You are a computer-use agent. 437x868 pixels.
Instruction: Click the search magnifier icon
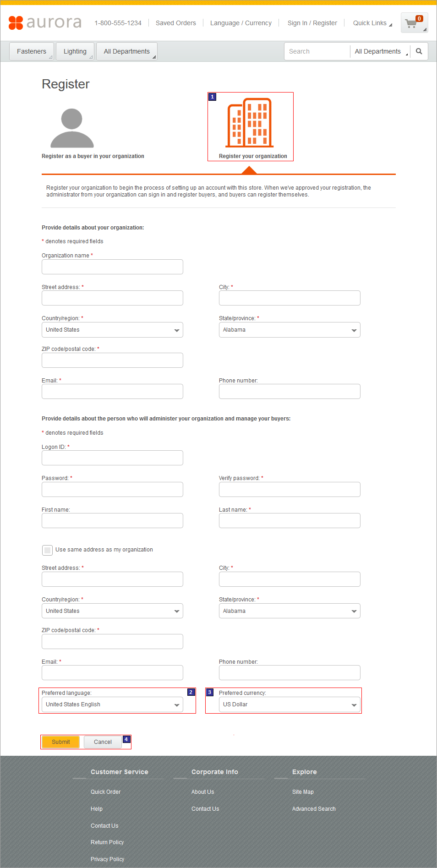(418, 51)
